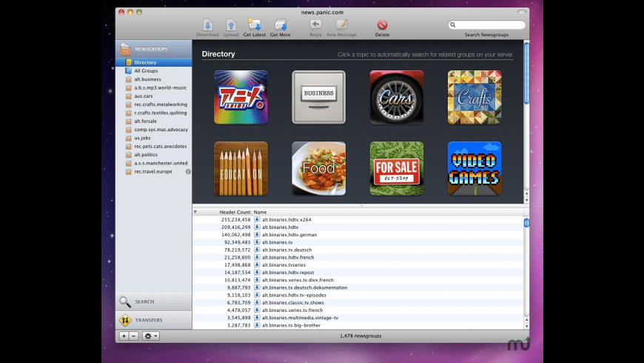Click the For Sale topic icon
This screenshot has height=363, width=644.
pyautogui.click(x=397, y=168)
